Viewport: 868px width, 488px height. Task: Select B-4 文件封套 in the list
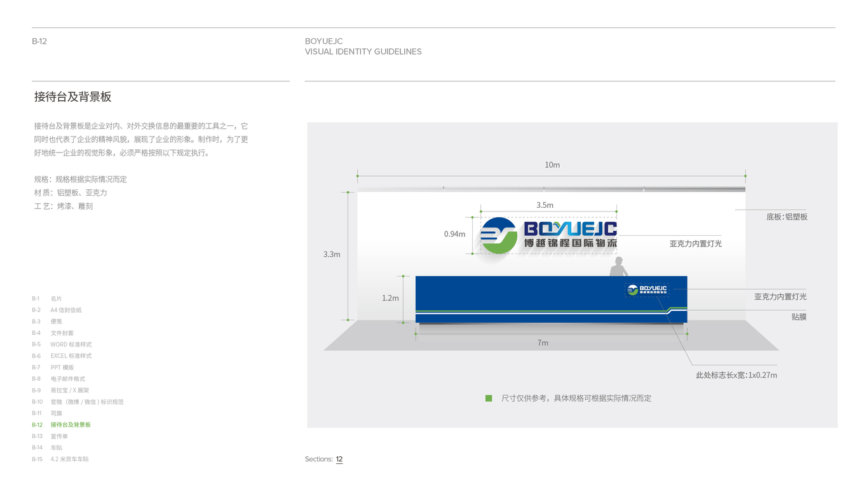coord(53,333)
